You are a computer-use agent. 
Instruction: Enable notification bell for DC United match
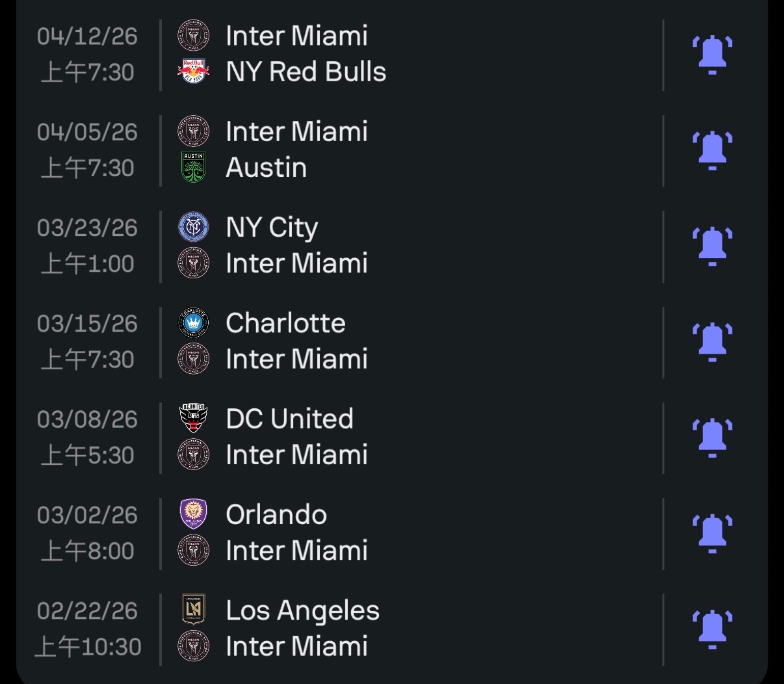[712, 437]
